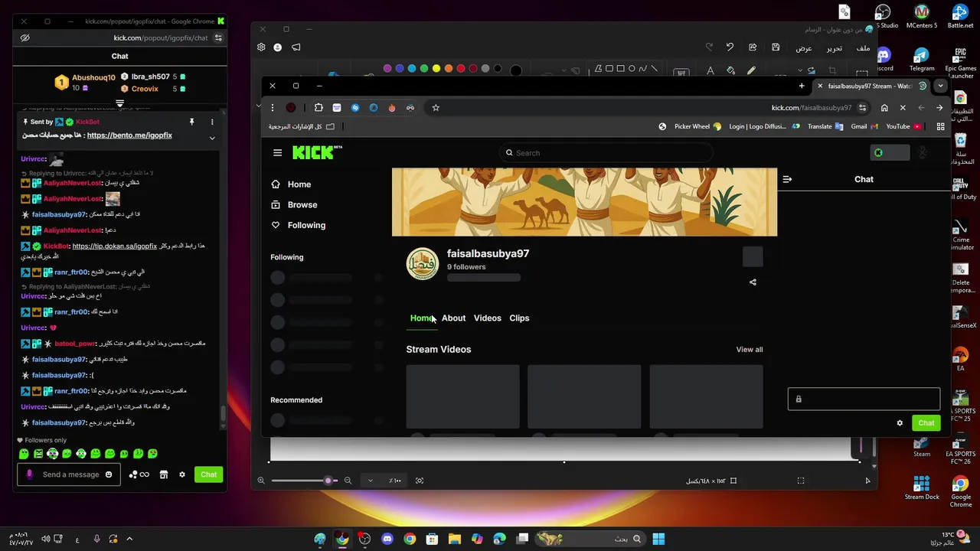This screenshot has width=980, height=551.
Task: Switch to the Videos channel tab
Action: [487, 318]
